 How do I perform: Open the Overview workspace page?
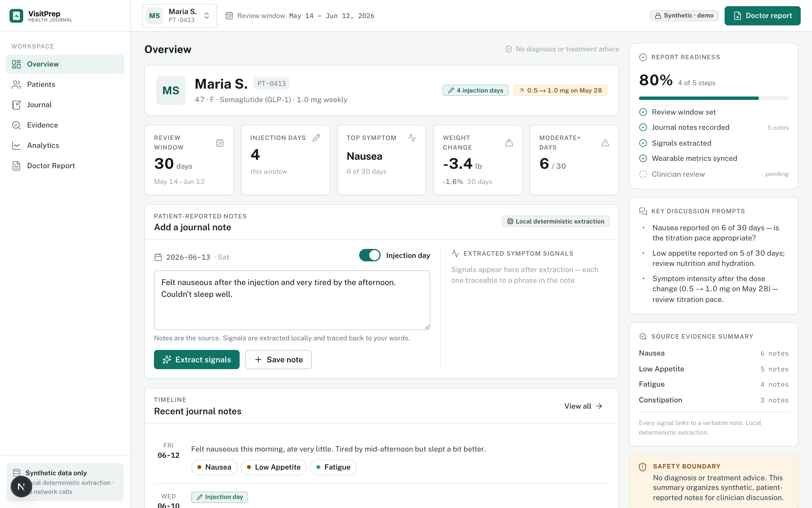pyautogui.click(x=65, y=64)
